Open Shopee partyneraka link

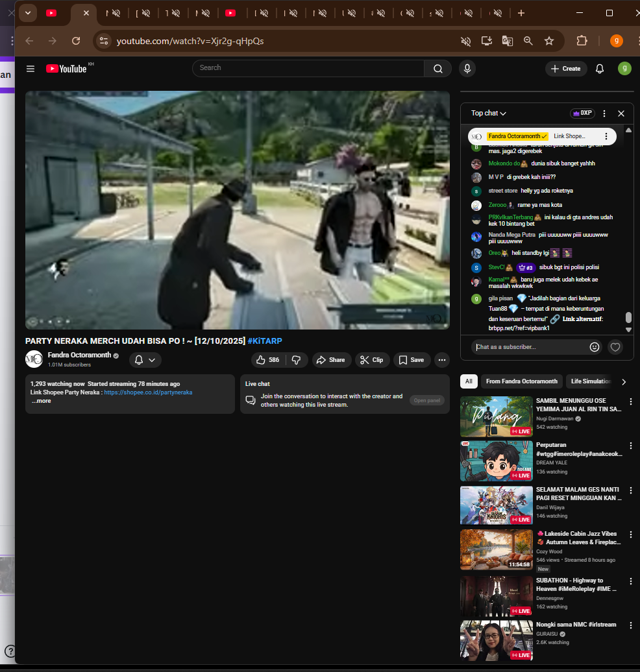tap(148, 392)
